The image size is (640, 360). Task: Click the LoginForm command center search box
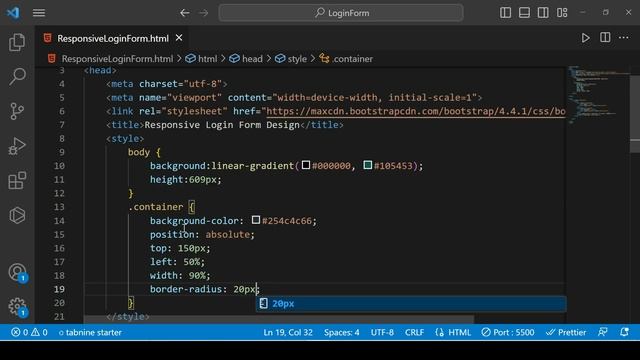click(341, 13)
